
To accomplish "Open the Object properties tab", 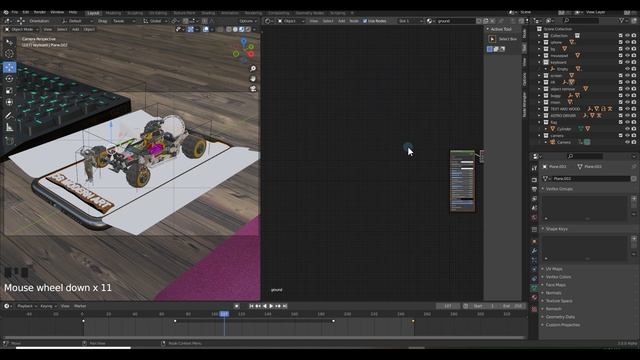I will 534,242.
